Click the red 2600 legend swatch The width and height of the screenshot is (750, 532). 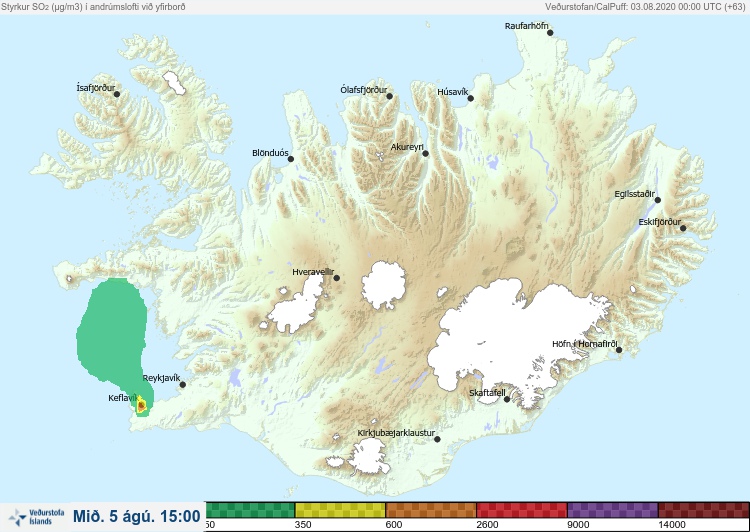[x=522, y=510]
